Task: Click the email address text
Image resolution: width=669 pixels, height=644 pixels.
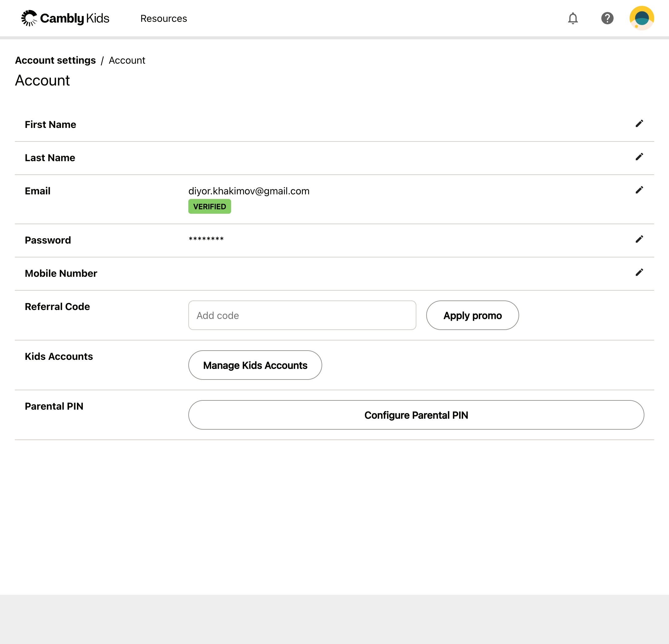Action: 248,191
